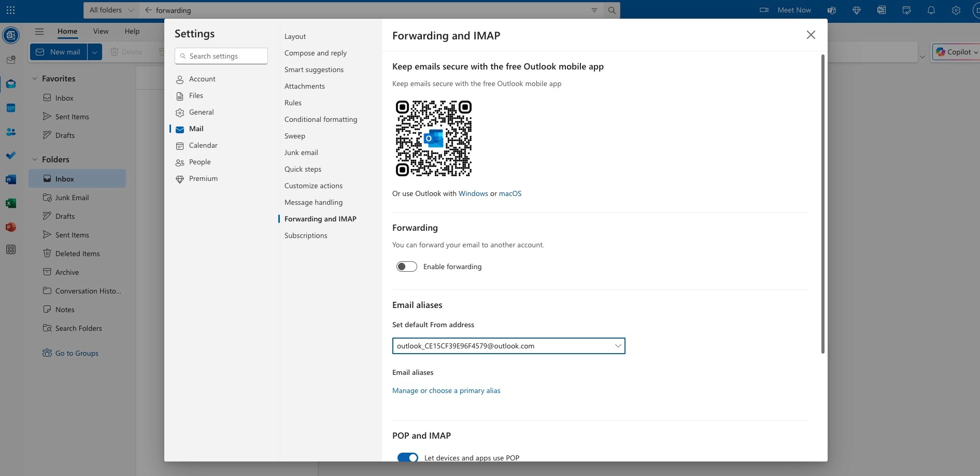This screenshot has width=980, height=476.
Task: Open To Do checkmark app icon
Action: pyautogui.click(x=11, y=156)
